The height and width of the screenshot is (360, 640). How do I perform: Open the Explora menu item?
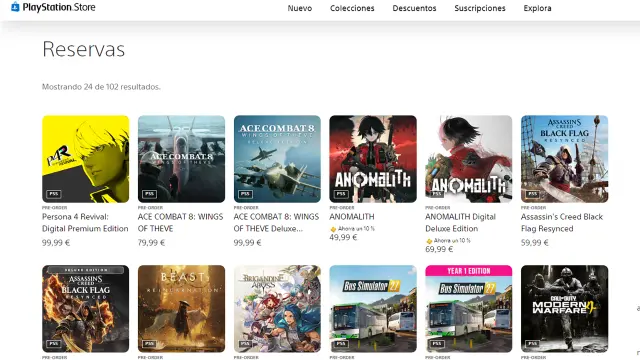tap(538, 8)
